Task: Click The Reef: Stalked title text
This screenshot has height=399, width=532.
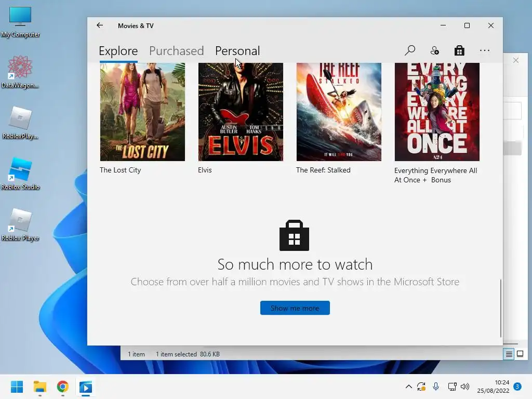Action: pos(323,170)
